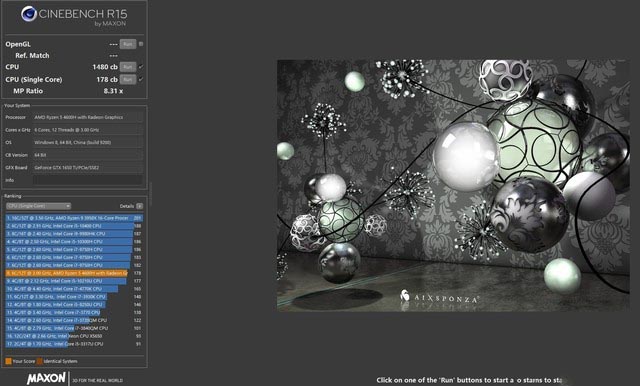
Task: Select rank 5 Core i7-9750H entry
Action: (74, 249)
